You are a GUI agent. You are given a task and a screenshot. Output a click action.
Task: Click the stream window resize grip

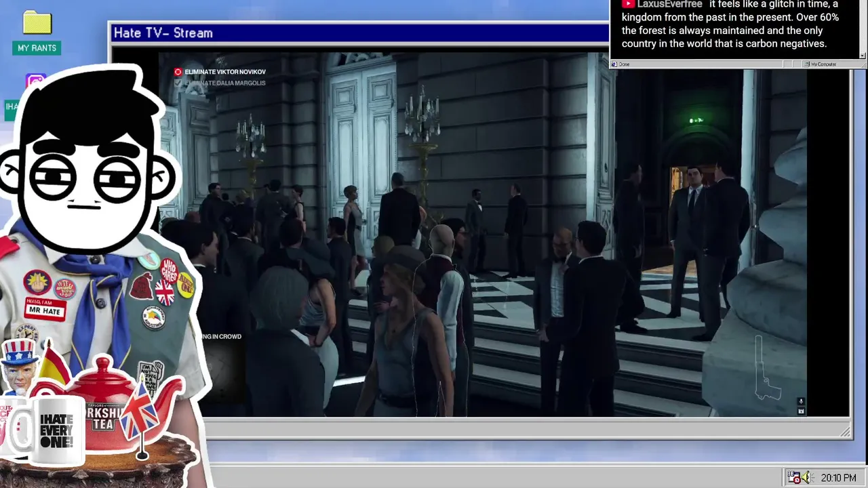click(846, 431)
